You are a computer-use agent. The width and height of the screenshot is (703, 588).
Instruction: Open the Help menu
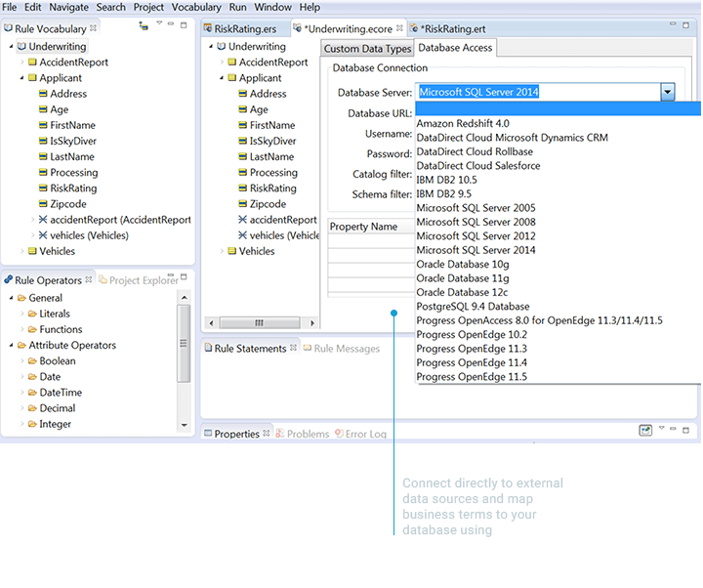point(310,7)
